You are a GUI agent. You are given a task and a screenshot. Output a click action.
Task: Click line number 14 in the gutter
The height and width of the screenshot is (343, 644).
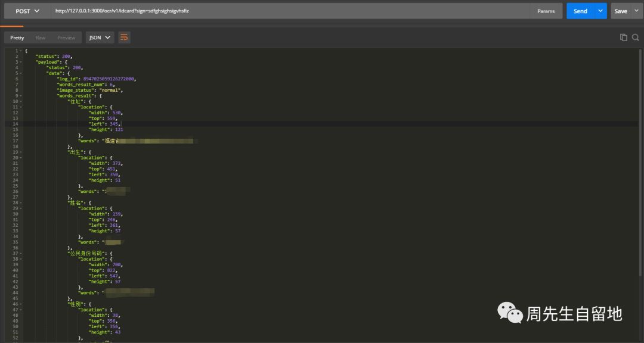[x=16, y=124]
